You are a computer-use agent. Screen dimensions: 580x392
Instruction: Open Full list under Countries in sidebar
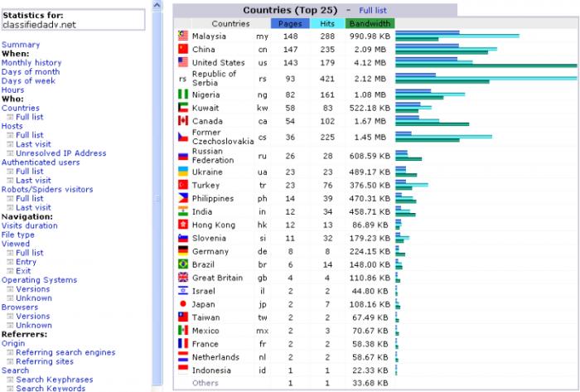coord(30,117)
